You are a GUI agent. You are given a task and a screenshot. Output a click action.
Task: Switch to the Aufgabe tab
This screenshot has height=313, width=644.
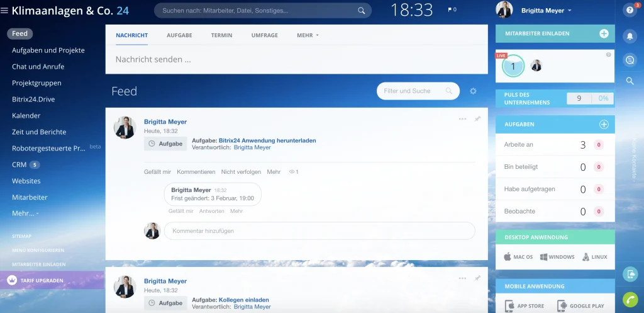click(x=179, y=35)
